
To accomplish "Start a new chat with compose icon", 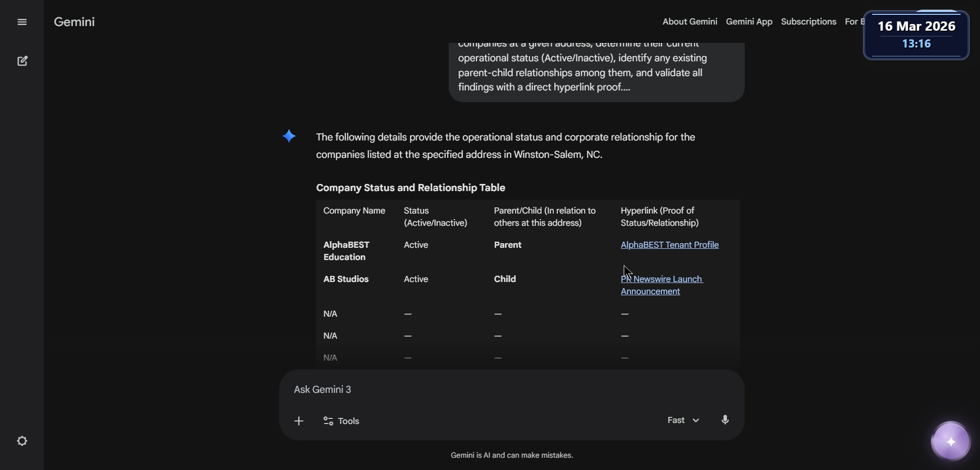I will (x=22, y=61).
